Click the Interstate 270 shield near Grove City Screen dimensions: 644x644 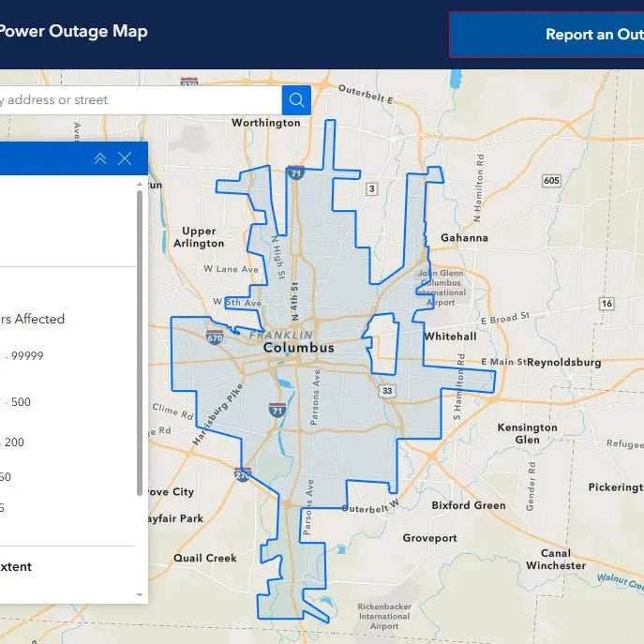(x=243, y=474)
